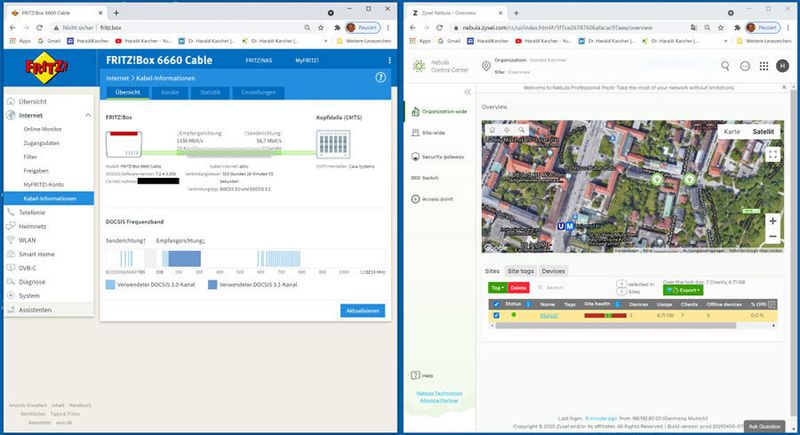Click the map home tool icon
Viewport: 800px width, 435px height.
point(492,130)
